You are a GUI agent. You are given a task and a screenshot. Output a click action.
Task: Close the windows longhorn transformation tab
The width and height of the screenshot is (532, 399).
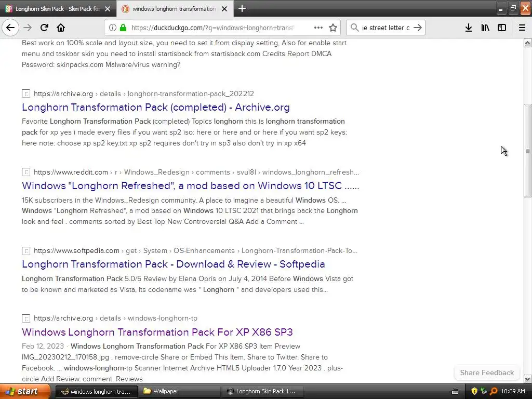click(224, 9)
